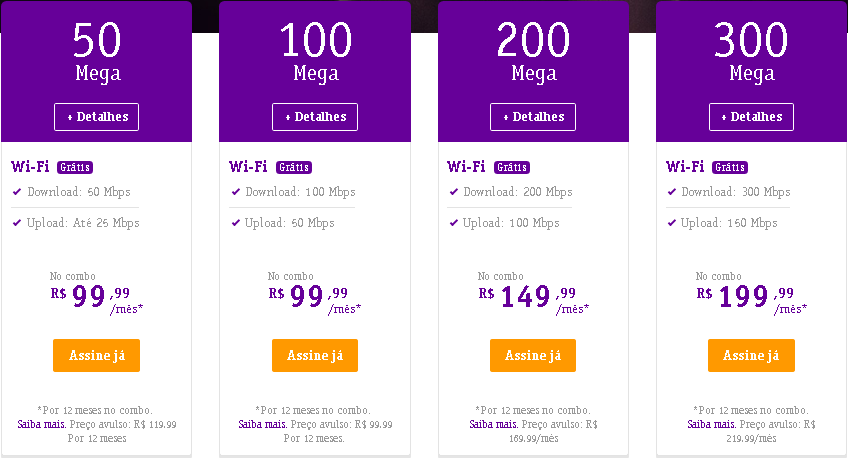Click checkmark beside Download: 50 Mbps

[x=17, y=191]
